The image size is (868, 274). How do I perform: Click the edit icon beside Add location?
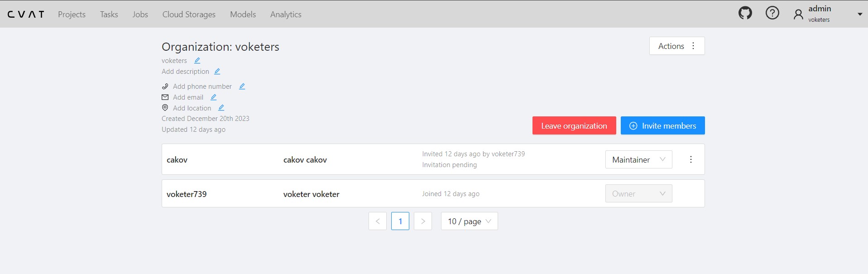tap(221, 108)
